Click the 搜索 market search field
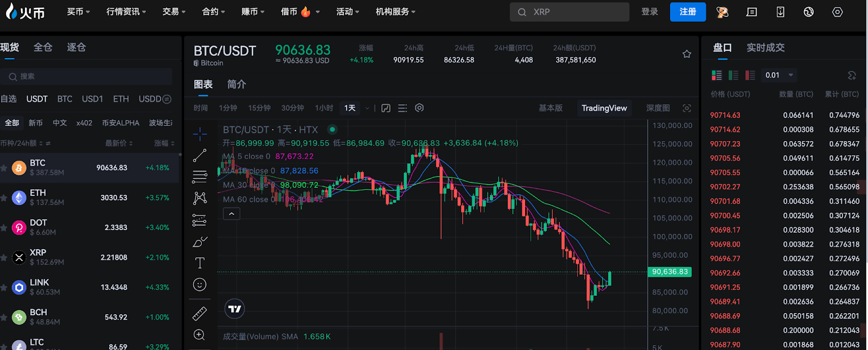 [x=87, y=77]
